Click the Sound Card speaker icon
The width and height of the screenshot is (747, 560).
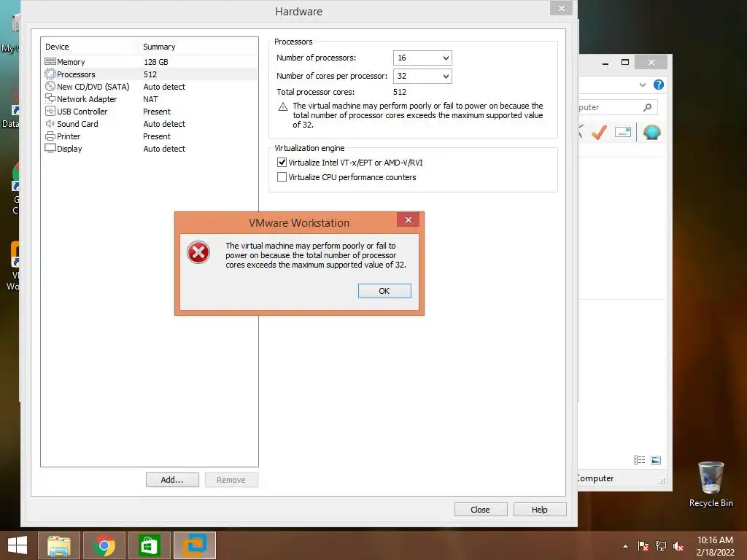[50, 123]
